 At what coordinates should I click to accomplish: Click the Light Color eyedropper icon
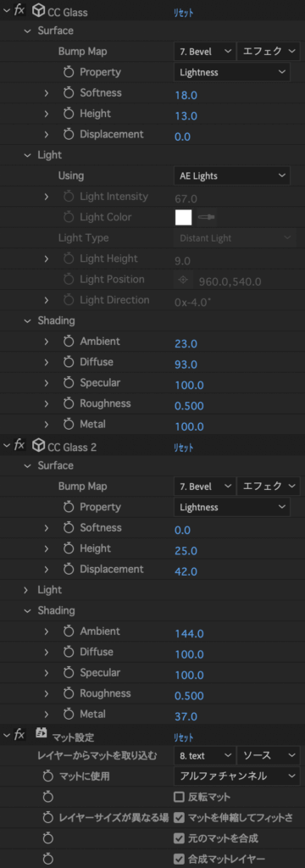tap(207, 218)
